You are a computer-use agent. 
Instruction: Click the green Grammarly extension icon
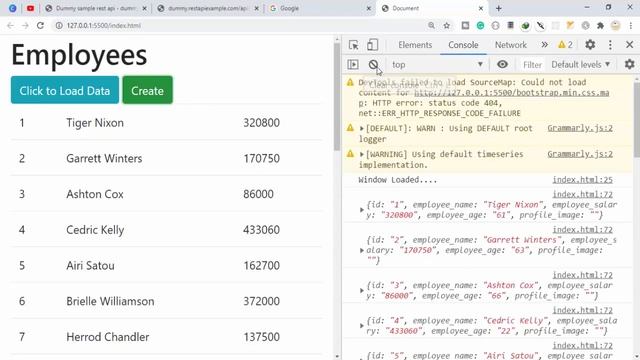click(480, 25)
